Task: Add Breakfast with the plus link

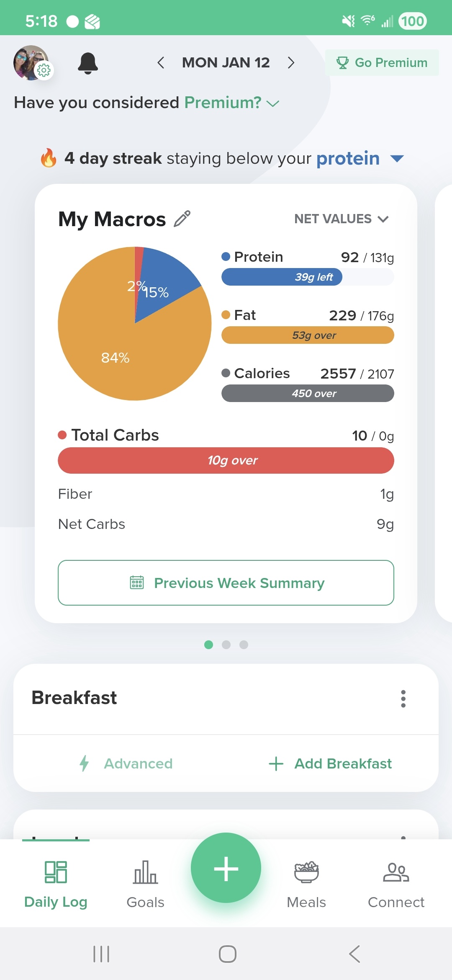Action: point(331,763)
